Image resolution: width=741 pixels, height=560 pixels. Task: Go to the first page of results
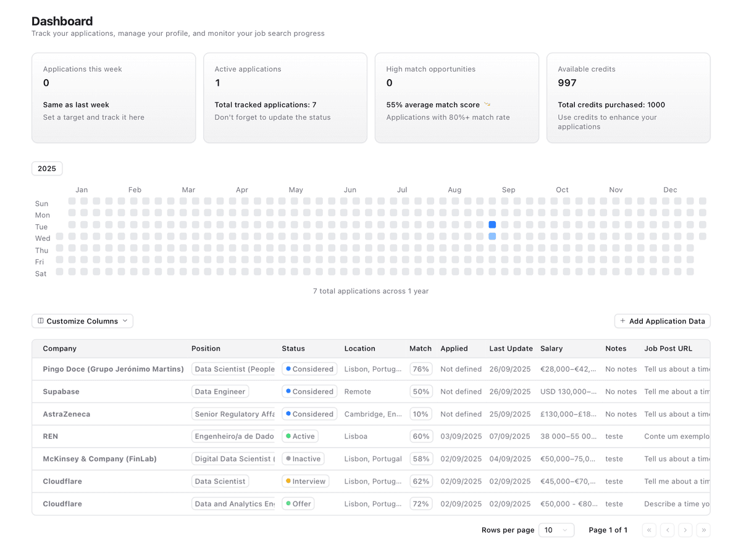coord(649,530)
